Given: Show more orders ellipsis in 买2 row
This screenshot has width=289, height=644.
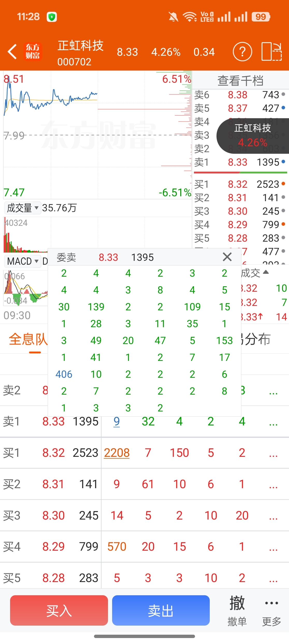Looking at the screenshot, I should [x=273, y=486].
